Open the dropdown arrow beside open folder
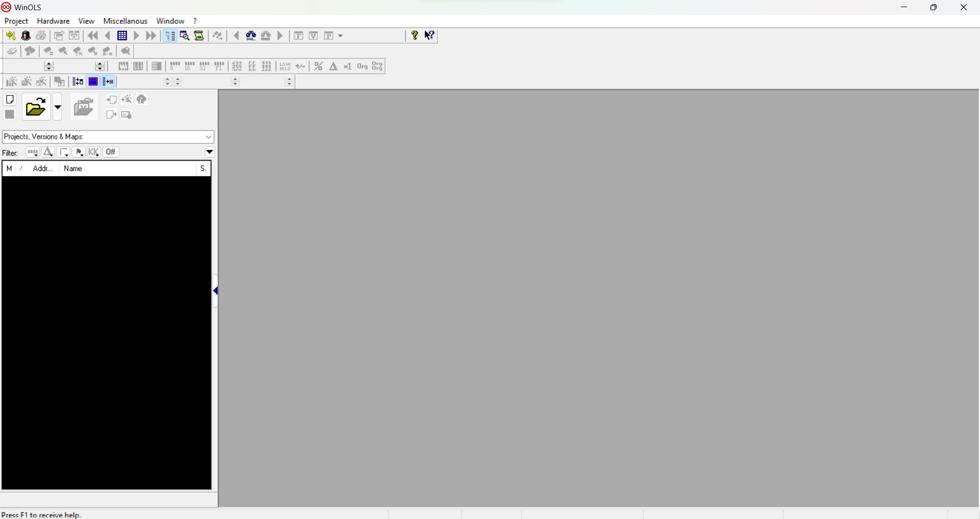Viewport: 980px width, 519px height. pos(57,108)
